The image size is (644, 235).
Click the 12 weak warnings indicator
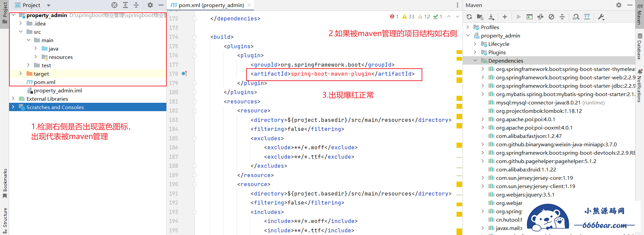(x=424, y=16)
